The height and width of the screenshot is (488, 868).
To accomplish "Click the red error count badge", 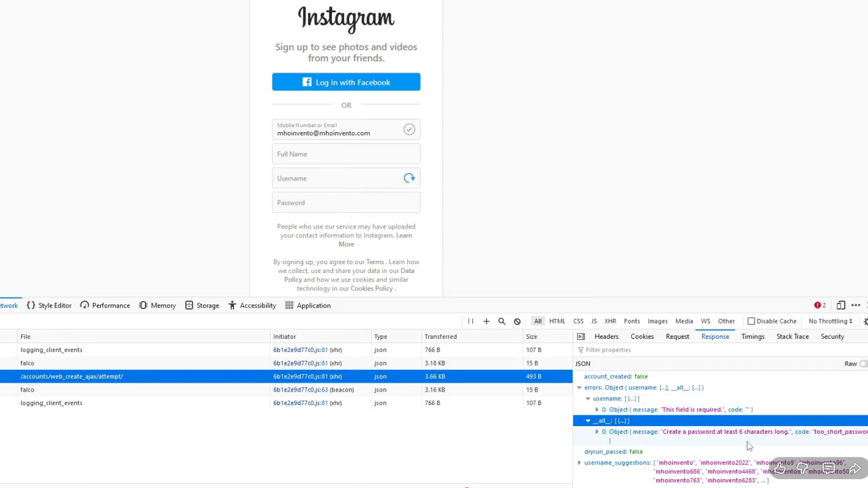I will (x=820, y=306).
